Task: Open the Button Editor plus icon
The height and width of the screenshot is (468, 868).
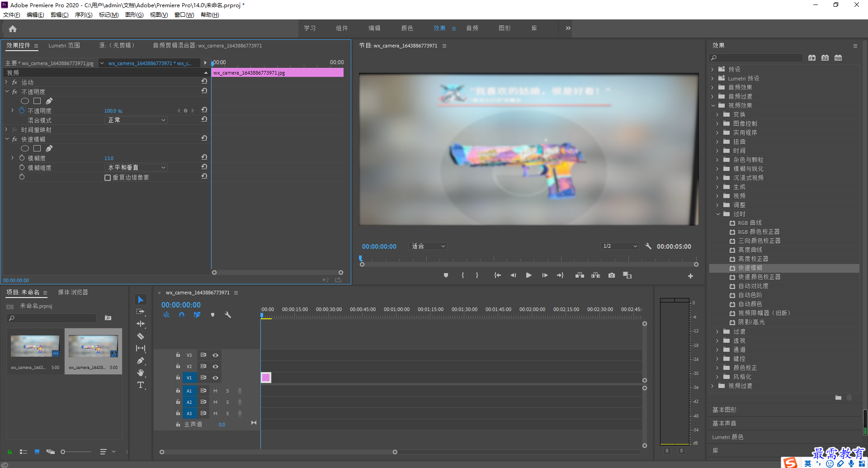Action: (690, 276)
